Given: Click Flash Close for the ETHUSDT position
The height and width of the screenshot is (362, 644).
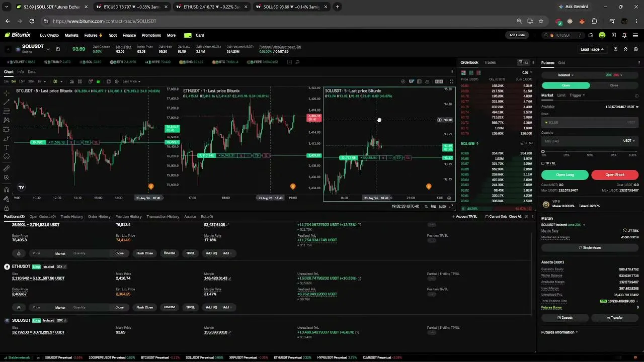Looking at the screenshot, I should click(x=144, y=307).
